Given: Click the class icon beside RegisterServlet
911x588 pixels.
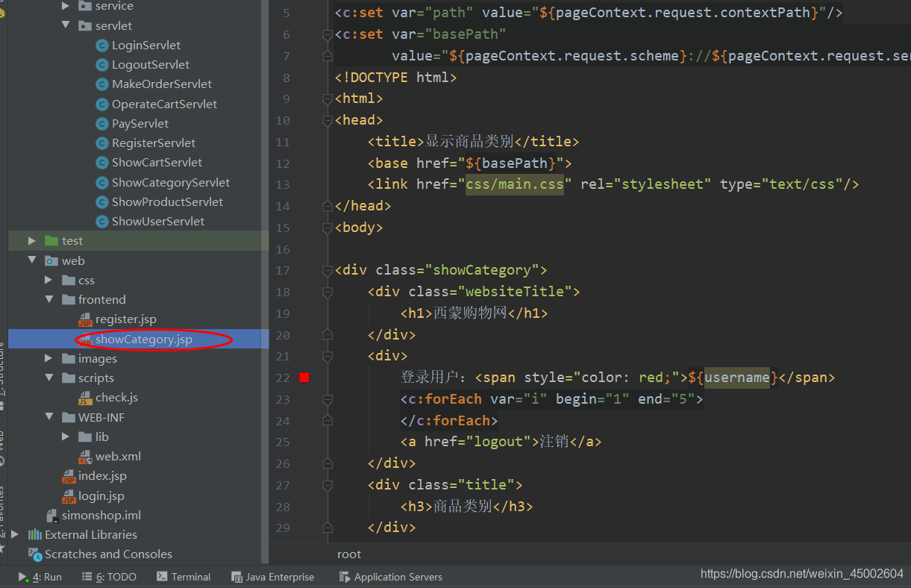Looking at the screenshot, I should 102,143.
